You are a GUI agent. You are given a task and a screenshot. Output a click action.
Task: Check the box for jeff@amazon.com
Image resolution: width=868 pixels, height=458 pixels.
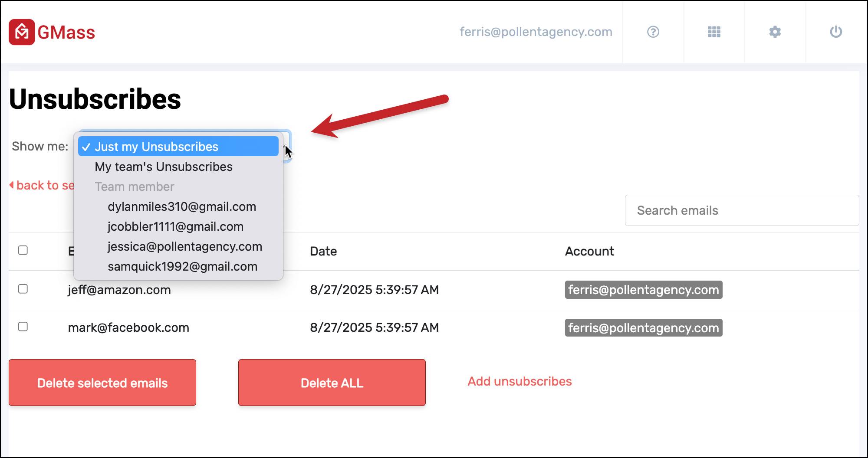(x=23, y=289)
